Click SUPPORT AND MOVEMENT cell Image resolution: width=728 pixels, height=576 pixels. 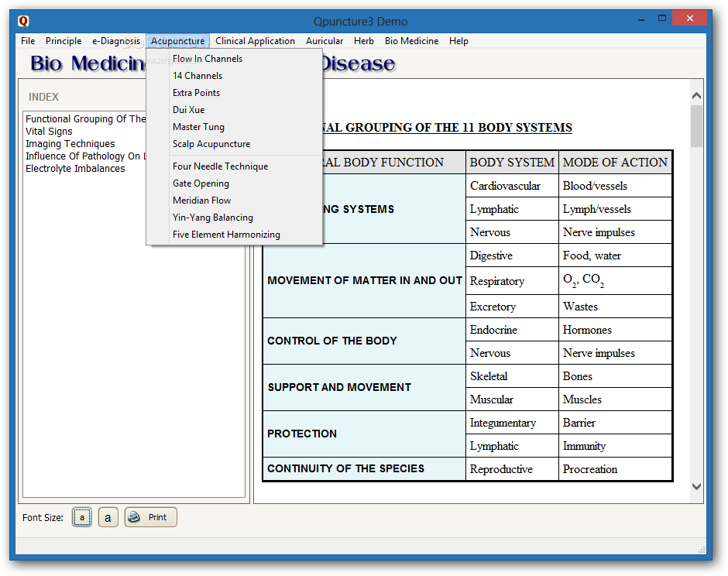tap(365, 388)
